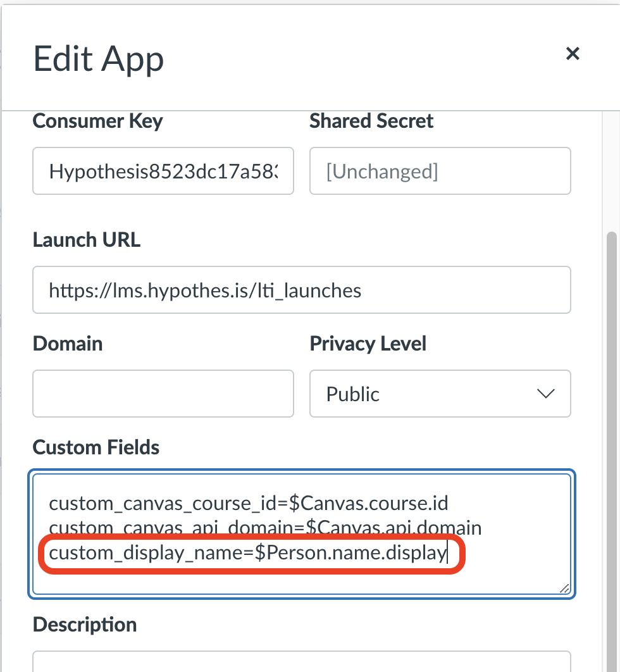Click the Custom Fields resize handle

tap(564, 588)
